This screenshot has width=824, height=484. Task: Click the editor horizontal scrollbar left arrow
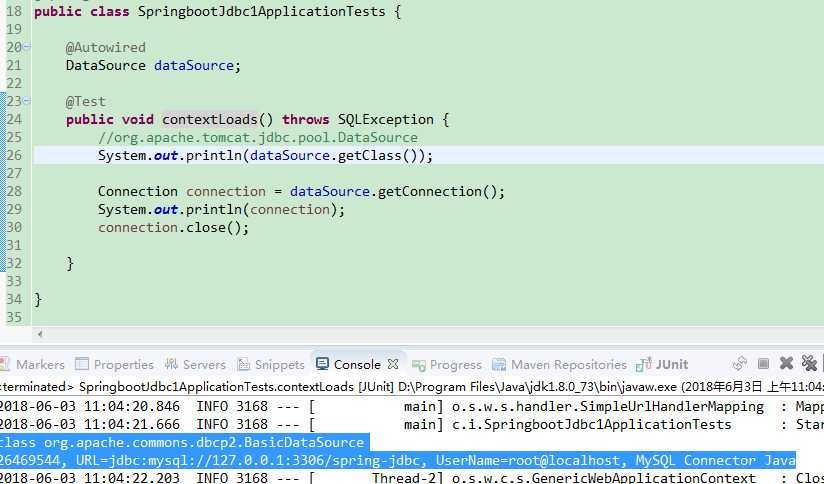click(x=40, y=333)
